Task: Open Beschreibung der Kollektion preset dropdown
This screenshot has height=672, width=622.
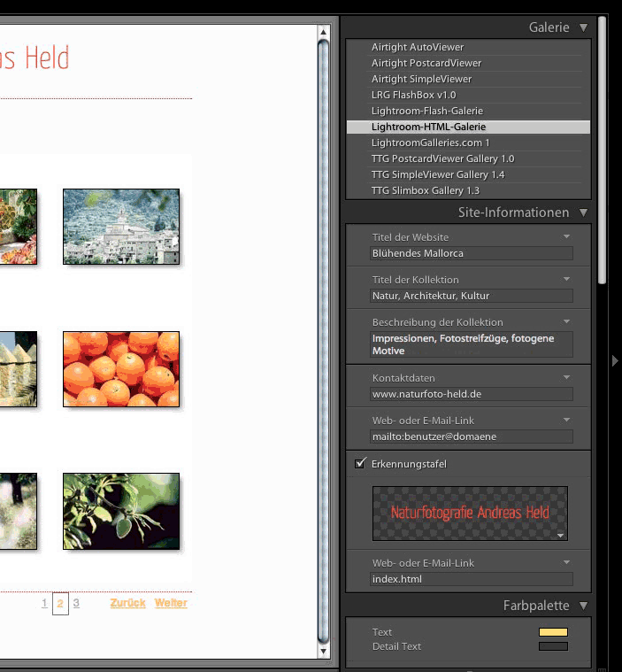Action: click(567, 321)
